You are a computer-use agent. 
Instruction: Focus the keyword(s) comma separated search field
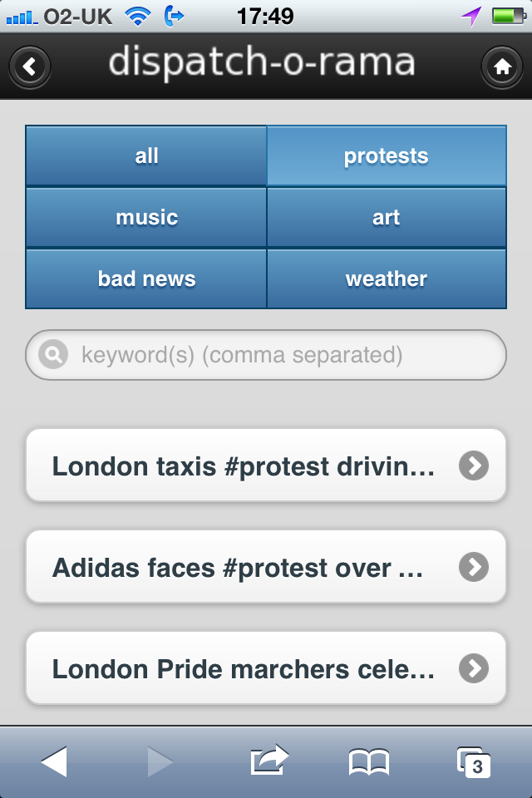point(266,355)
